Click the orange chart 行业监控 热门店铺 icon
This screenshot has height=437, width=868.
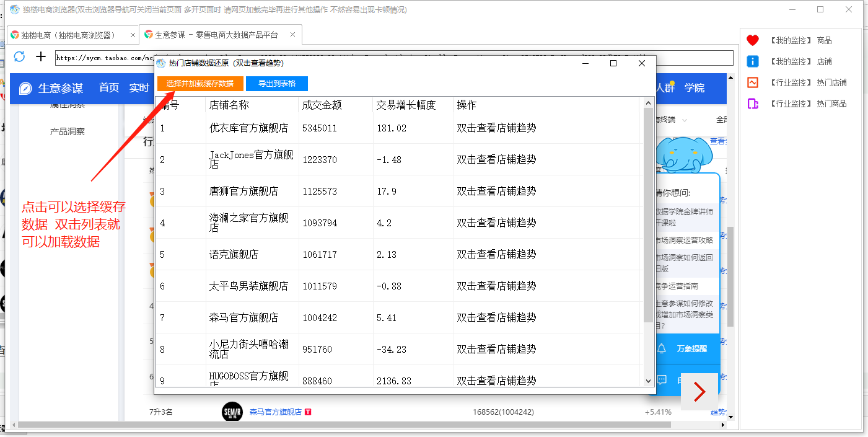point(753,82)
